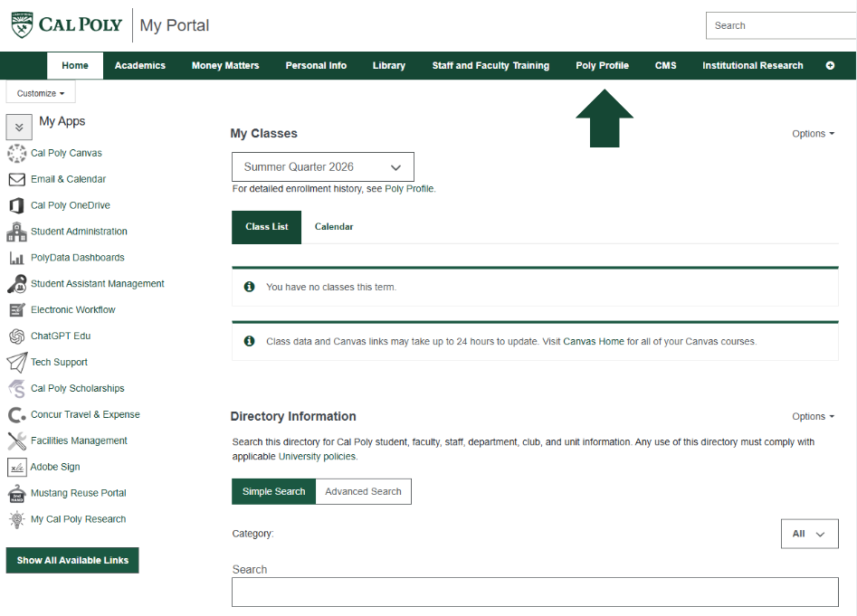Open the Money Matters tab
This screenshot has height=616, width=857.
(x=225, y=65)
